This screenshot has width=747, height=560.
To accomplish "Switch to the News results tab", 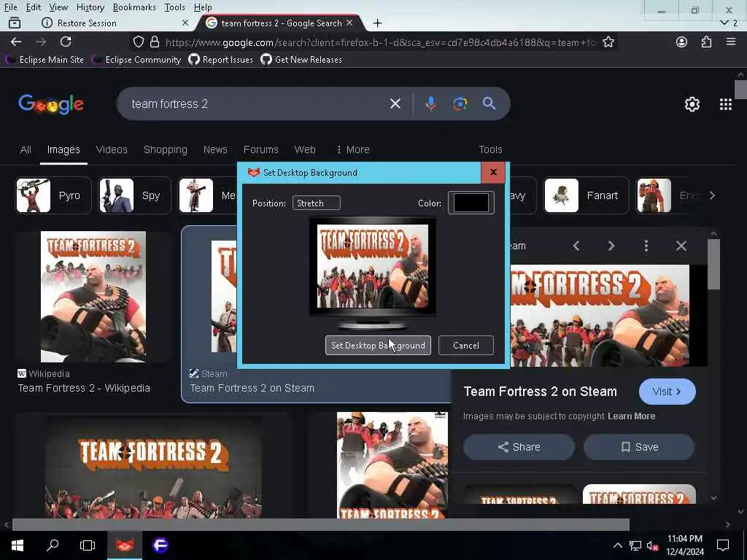I will (215, 149).
